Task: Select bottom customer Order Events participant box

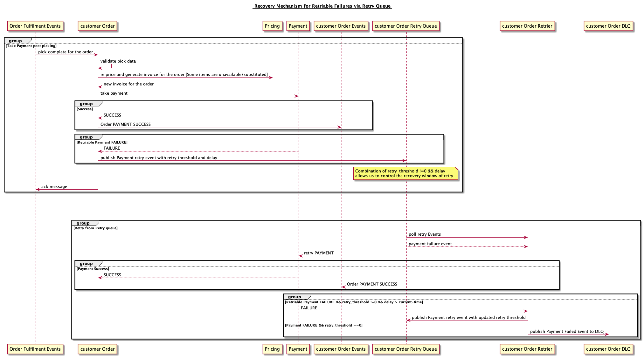Action: click(x=341, y=349)
